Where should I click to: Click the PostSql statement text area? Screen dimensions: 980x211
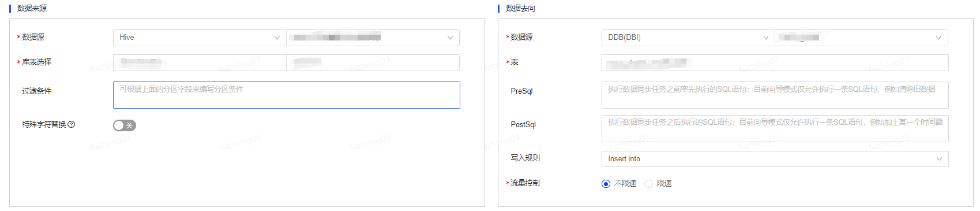pos(775,128)
